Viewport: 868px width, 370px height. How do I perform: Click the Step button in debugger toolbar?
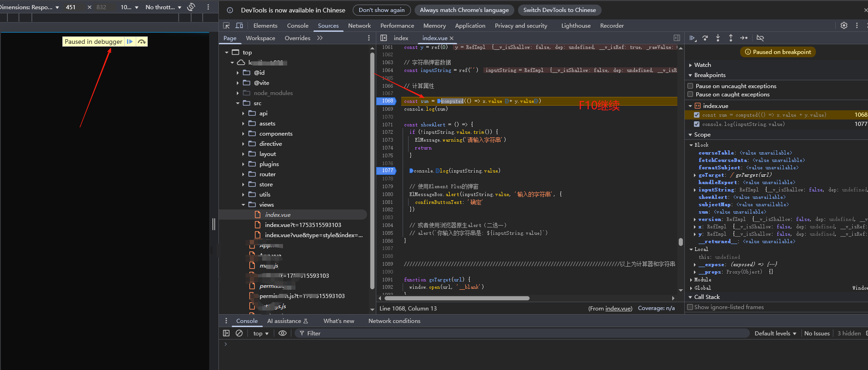coord(744,38)
